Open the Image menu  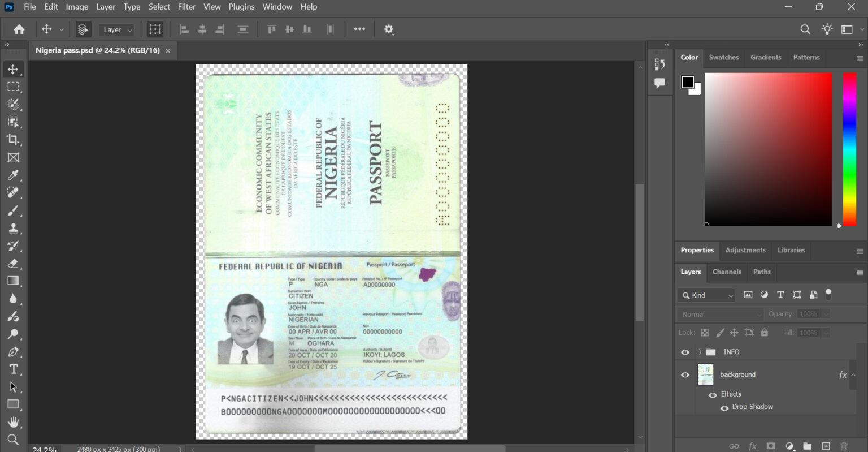(x=77, y=7)
